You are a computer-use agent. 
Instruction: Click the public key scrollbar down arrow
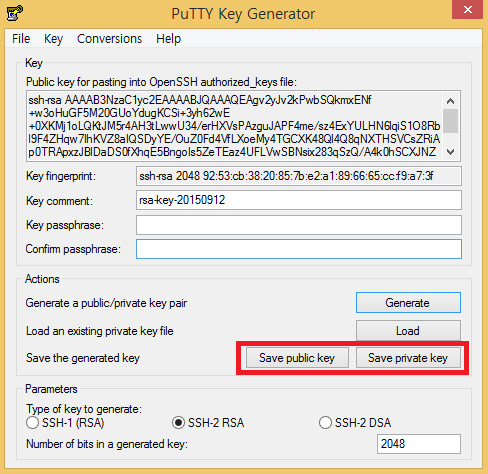[x=451, y=152]
